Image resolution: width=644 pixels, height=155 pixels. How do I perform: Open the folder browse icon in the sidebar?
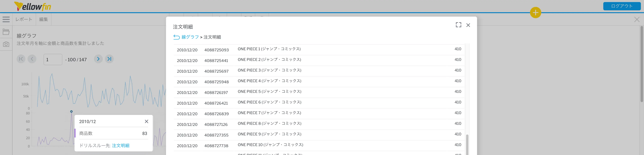6,32
